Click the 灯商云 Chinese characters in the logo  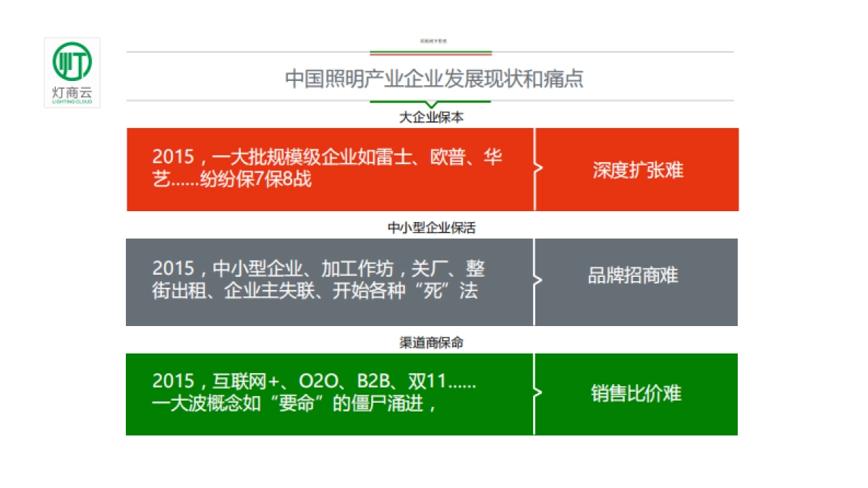(72, 93)
